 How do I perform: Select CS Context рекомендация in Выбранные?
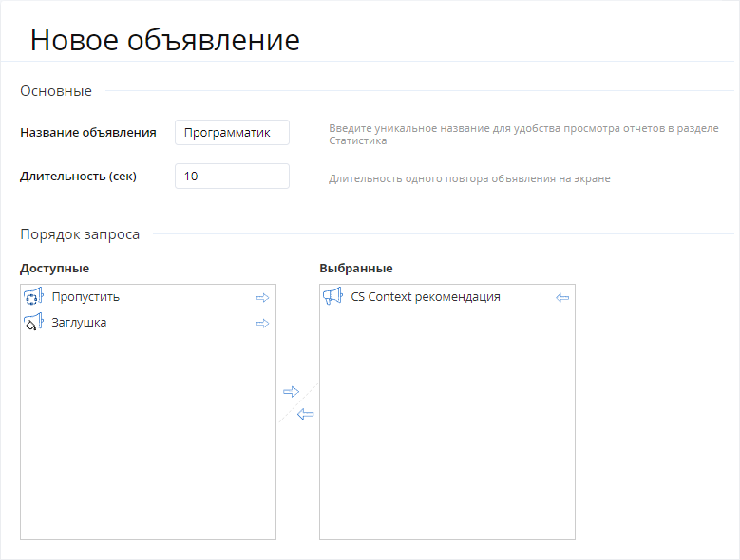[x=446, y=297]
